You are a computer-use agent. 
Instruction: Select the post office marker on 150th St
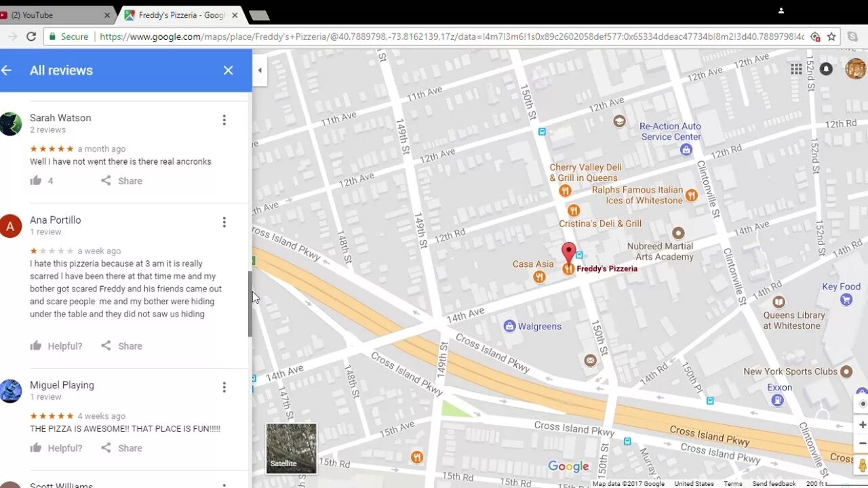point(590,361)
